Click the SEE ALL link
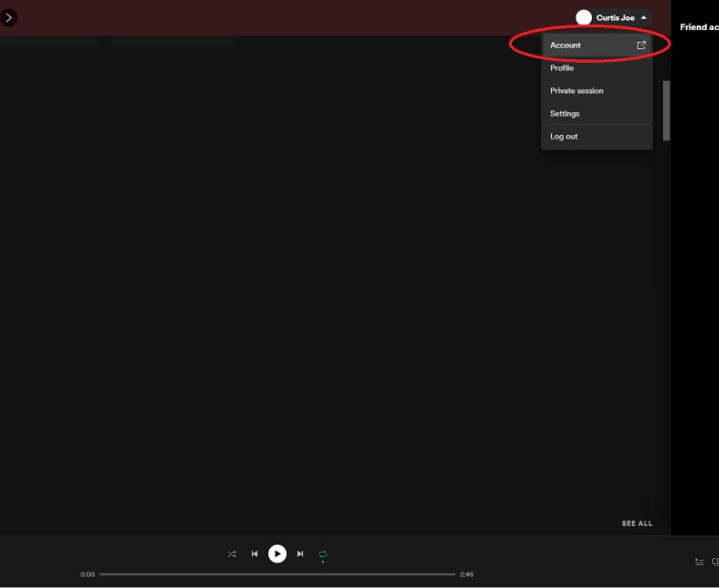Screen dimensions: 719x588 637,524
